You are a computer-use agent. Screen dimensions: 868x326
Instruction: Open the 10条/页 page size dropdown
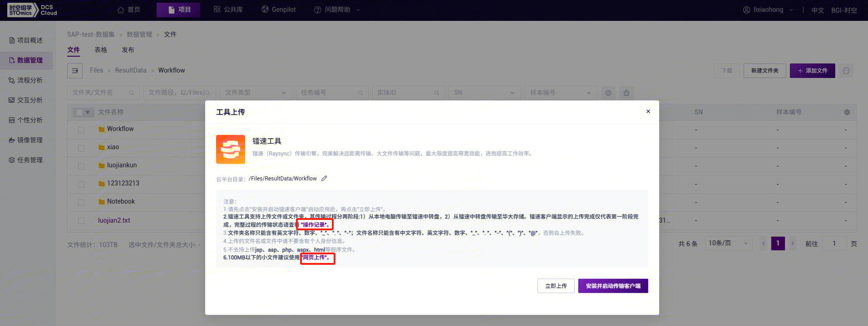[x=729, y=243]
